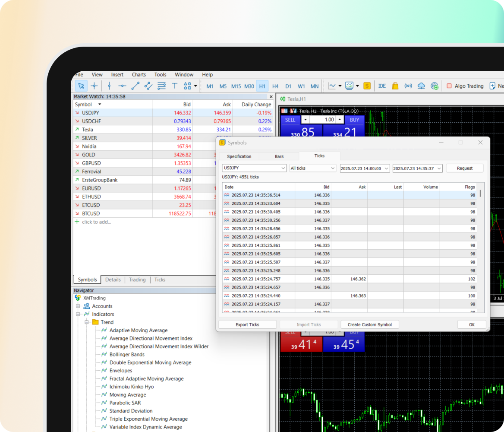Viewport: 504px width, 432px height.
Task: Pick the vertical line drawing tool
Action: click(109, 86)
